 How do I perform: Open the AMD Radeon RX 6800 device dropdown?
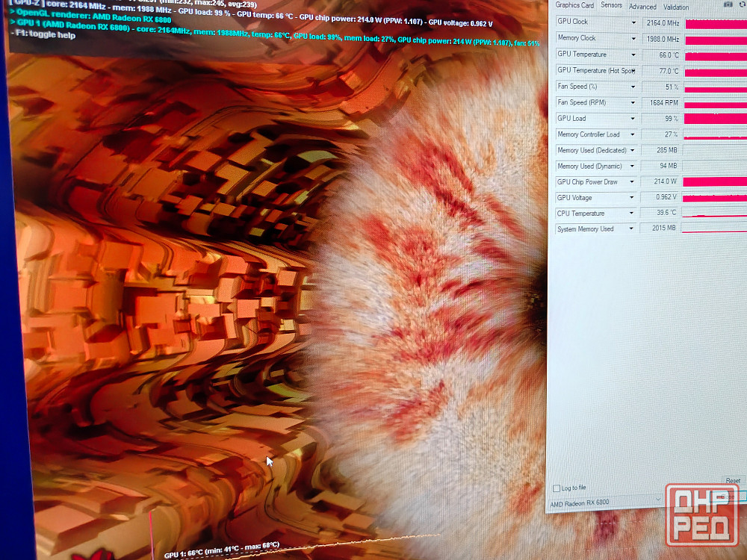point(657,500)
